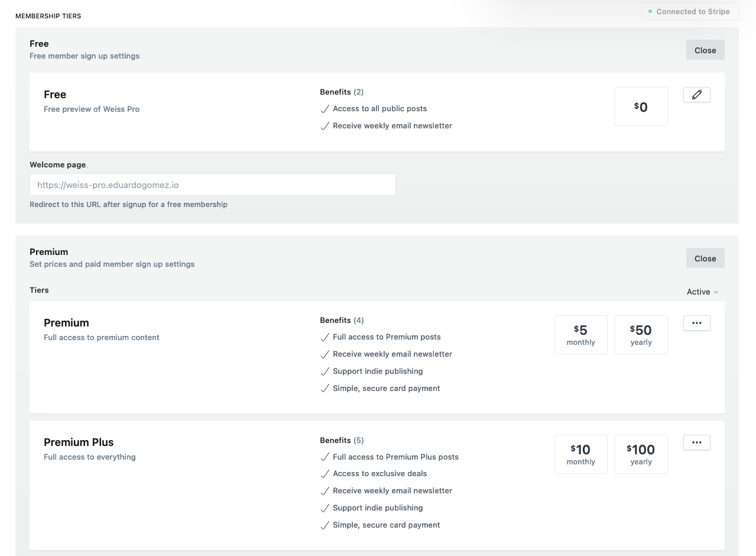
Task: Open the Premium tier three-dot menu
Action: (696, 323)
